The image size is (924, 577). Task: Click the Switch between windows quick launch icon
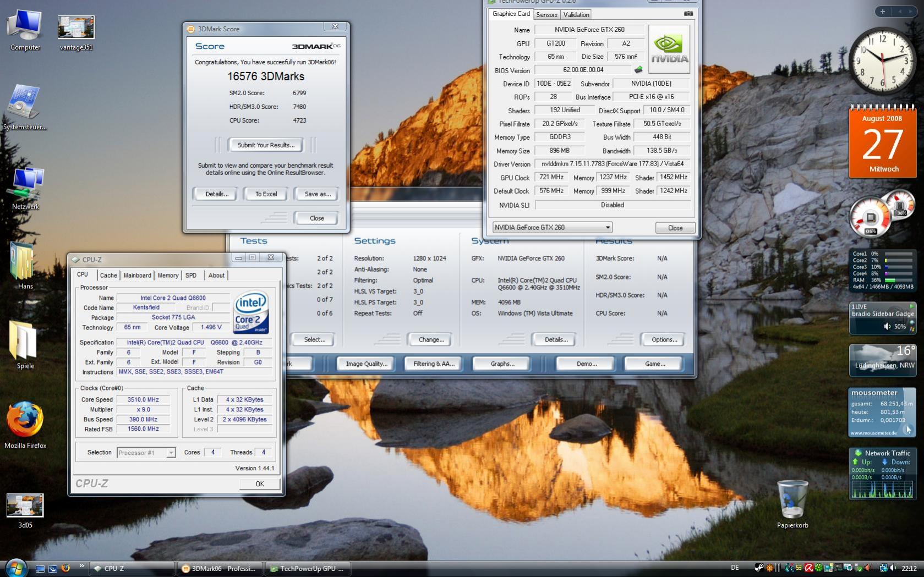tap(52, 569)
